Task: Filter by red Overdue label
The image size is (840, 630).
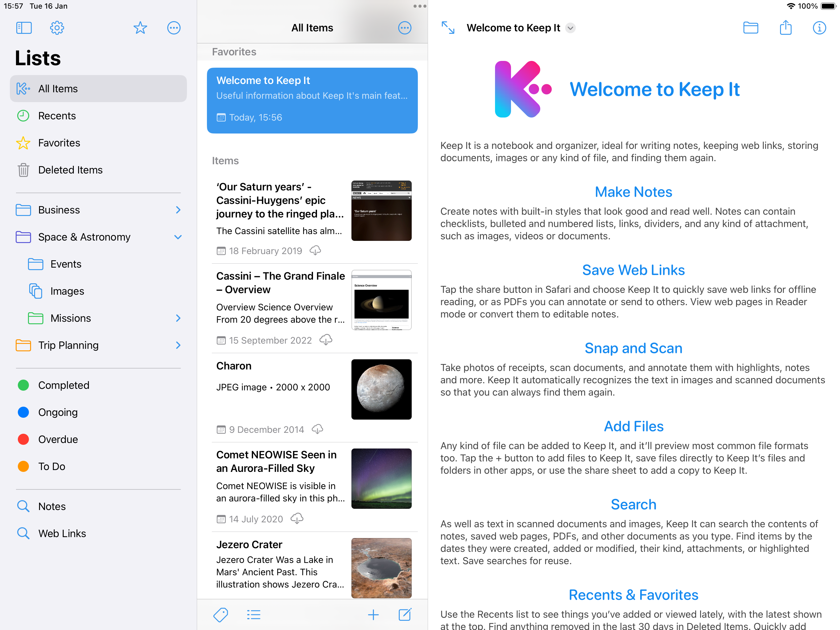Action: click(98, 439)
